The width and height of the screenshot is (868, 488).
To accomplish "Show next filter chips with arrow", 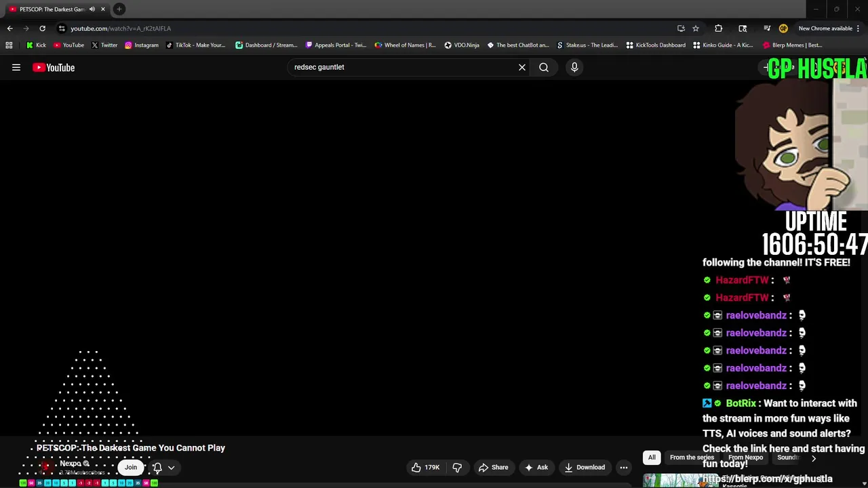I will [814, 458].
